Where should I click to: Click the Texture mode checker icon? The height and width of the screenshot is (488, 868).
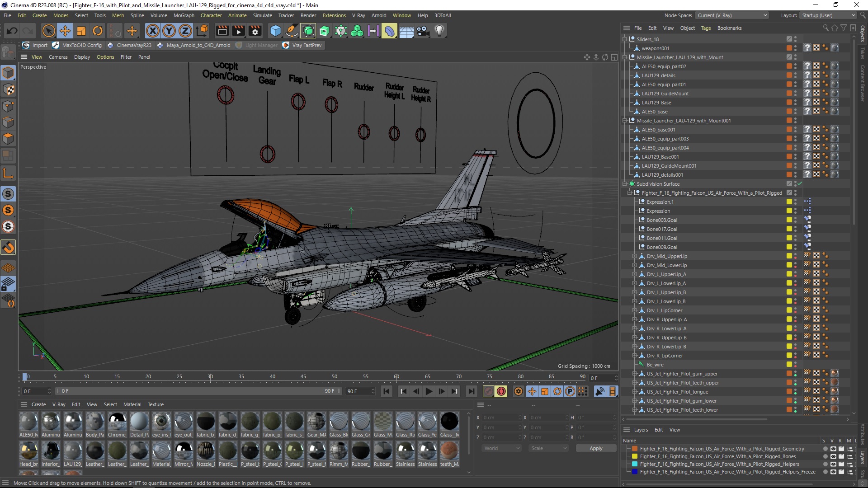8,89
